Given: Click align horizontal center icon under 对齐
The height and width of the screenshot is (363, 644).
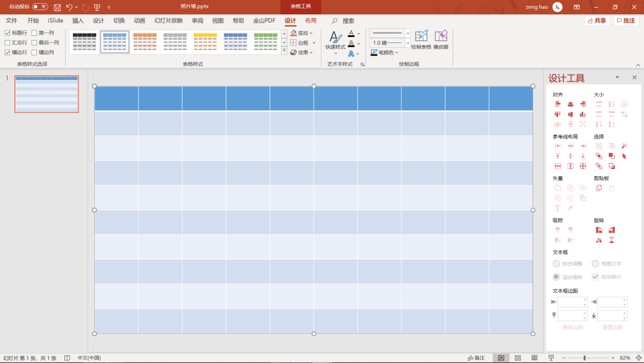Looking at the screenshot, I should tap(570, 104).
